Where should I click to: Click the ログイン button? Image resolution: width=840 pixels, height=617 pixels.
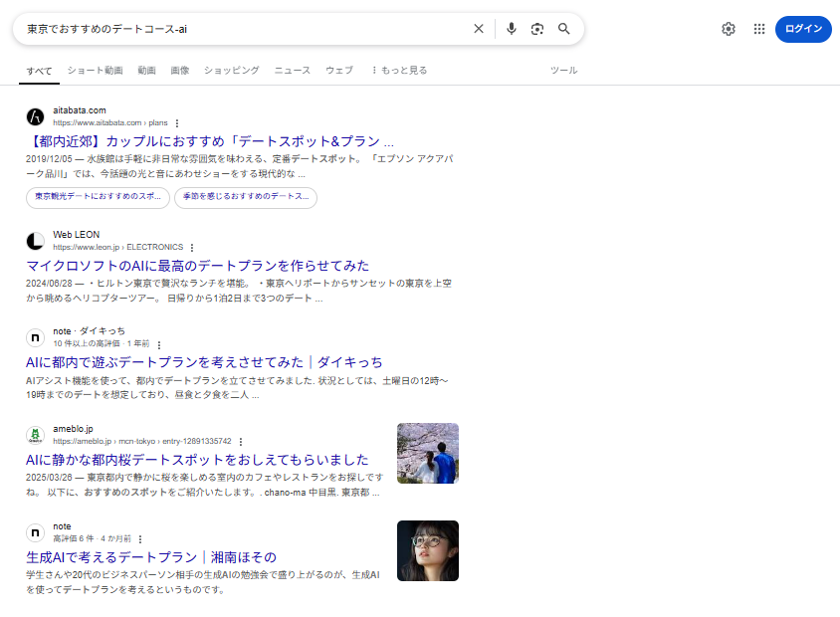pos(803,29)
